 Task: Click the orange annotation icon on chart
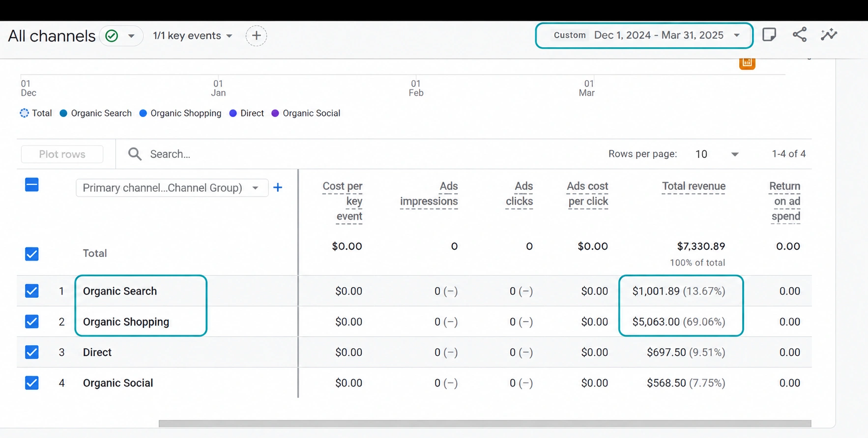[747, 63]
